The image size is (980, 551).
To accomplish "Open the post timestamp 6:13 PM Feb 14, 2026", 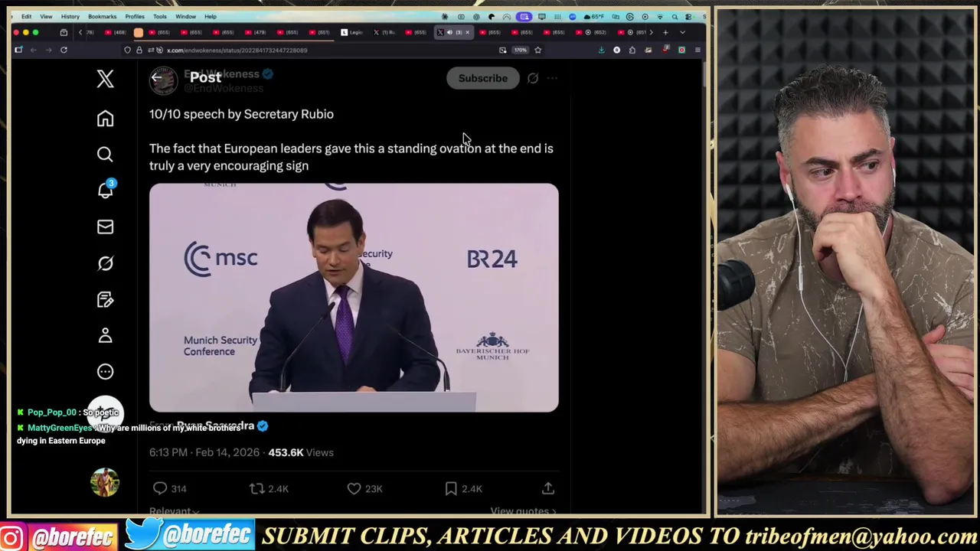I will [x=204, y=452].
